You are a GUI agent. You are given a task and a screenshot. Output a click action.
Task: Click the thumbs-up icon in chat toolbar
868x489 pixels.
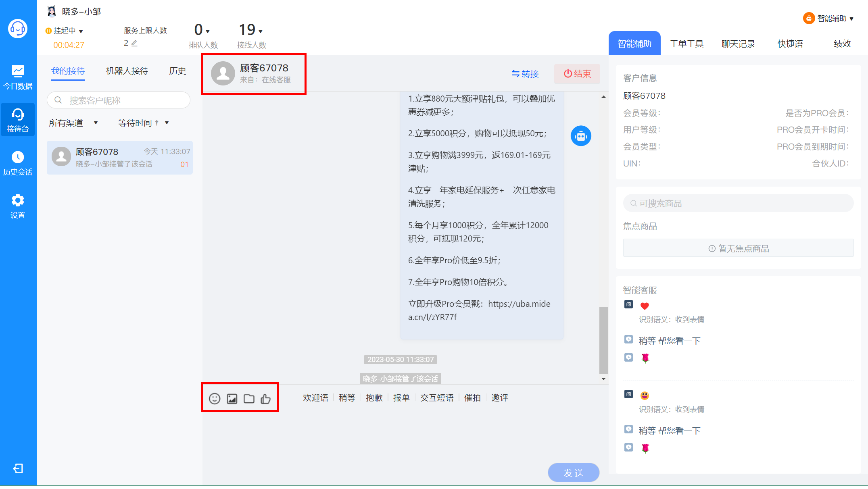(266, 398)
